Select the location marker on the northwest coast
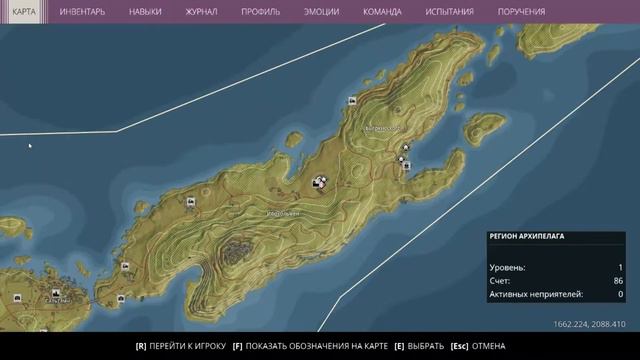Image resolution: width=640 pixels, height=360 pixels. coord(352,101)
